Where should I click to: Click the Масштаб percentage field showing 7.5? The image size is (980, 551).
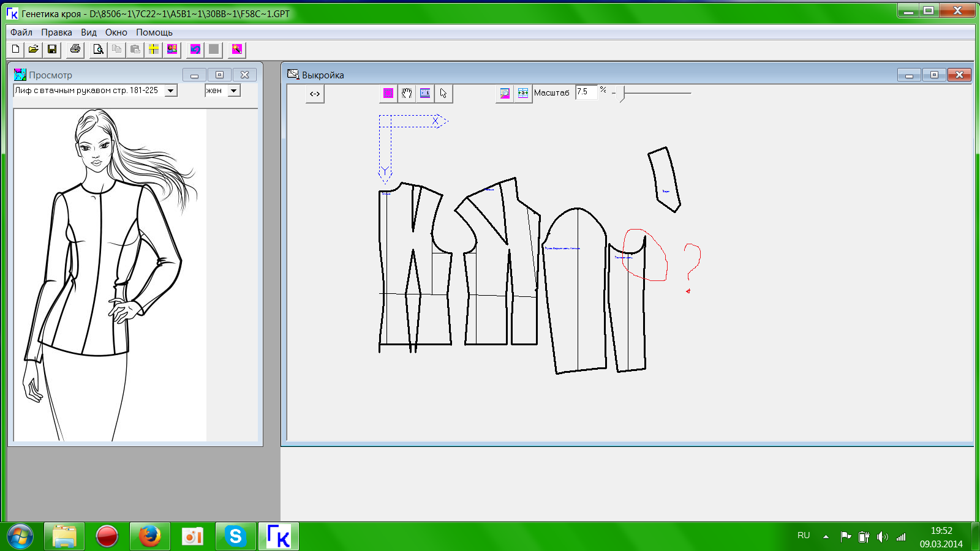(x=586, y=92)
